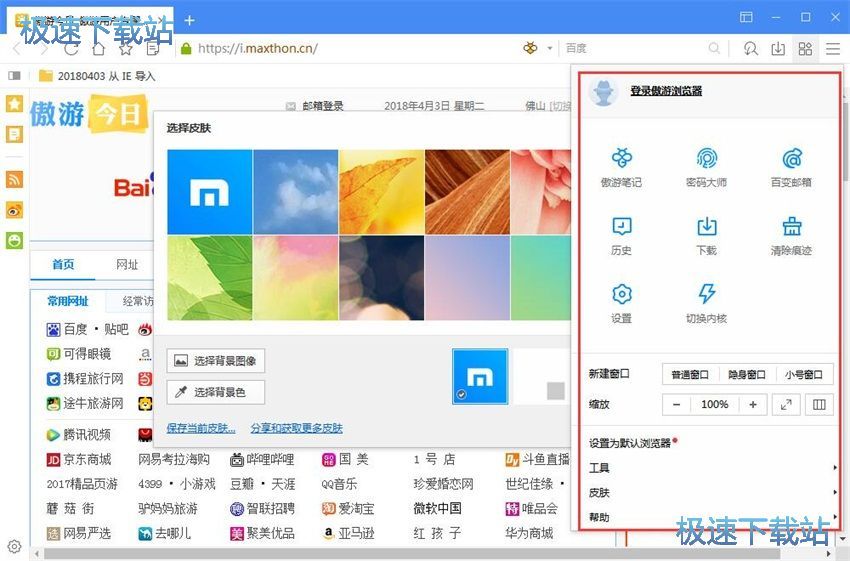Select the blue sky clouds skin
This screenshot has height=561, width=850.
pyautogui.click(x=295, y=192)
